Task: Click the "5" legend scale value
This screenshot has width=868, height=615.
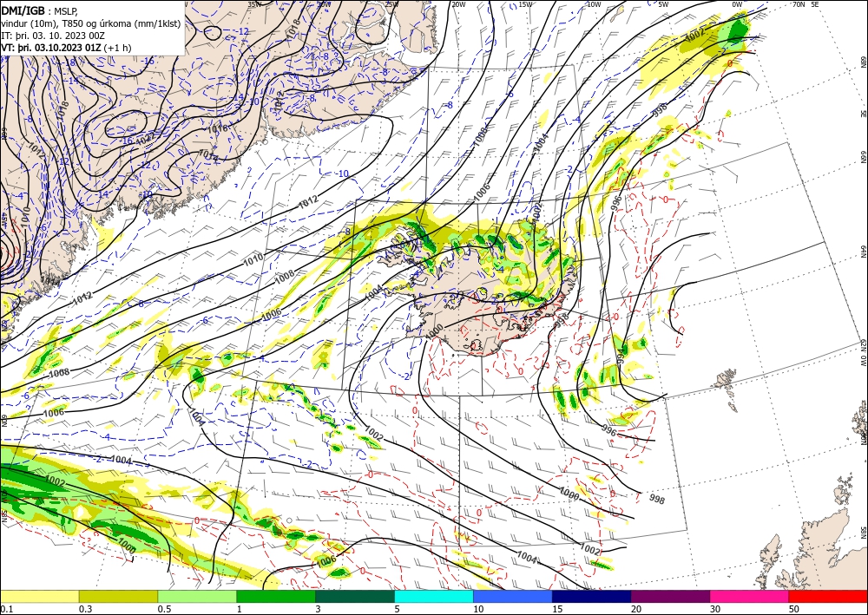Action: (x=398, y=609)
